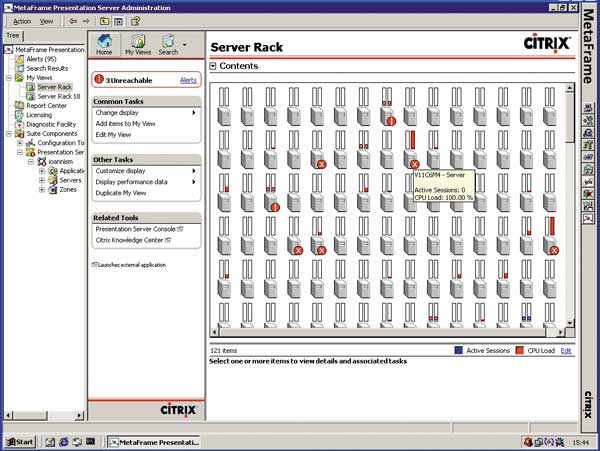This screenshot has height=451, width=600.
Task: Click tree pane horizontal scroll-left arrow
Action: tap(8, 415)
